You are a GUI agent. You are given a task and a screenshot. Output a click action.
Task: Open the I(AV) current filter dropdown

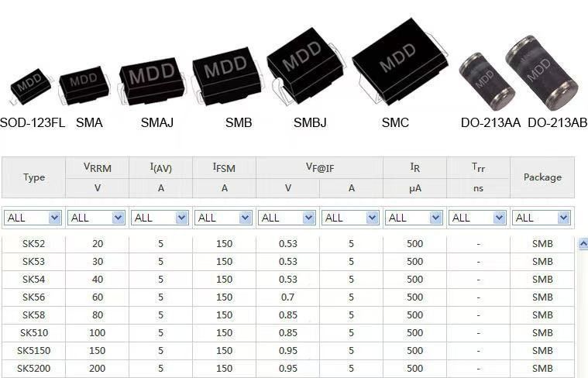point(160,218)
